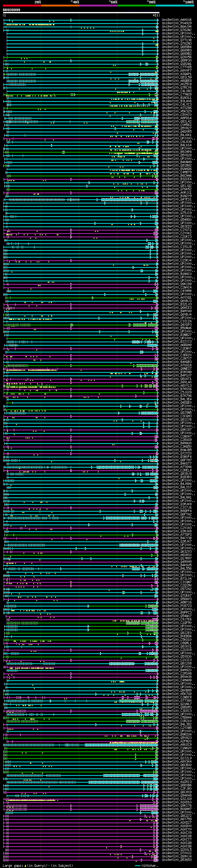197x868 pixels.
Task: Click the red 20% legend color bar
Action: tap(22, 6)
